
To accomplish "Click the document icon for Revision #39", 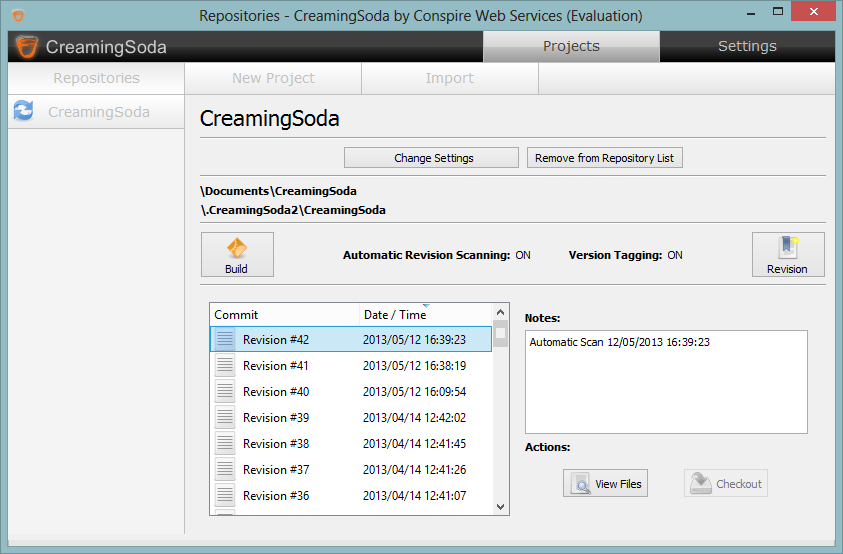I will [x=225, y=418].
